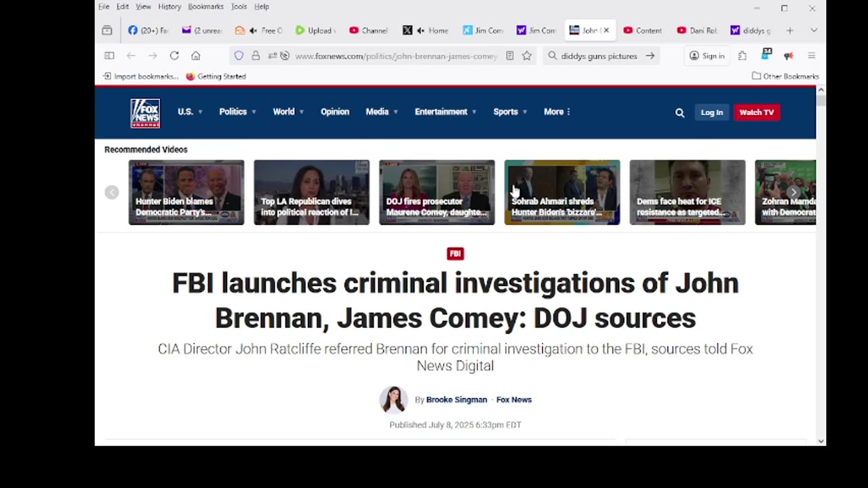Open the Fox News site search
Viewport: 868px width, 488px height.
click(x=679, y=113)
